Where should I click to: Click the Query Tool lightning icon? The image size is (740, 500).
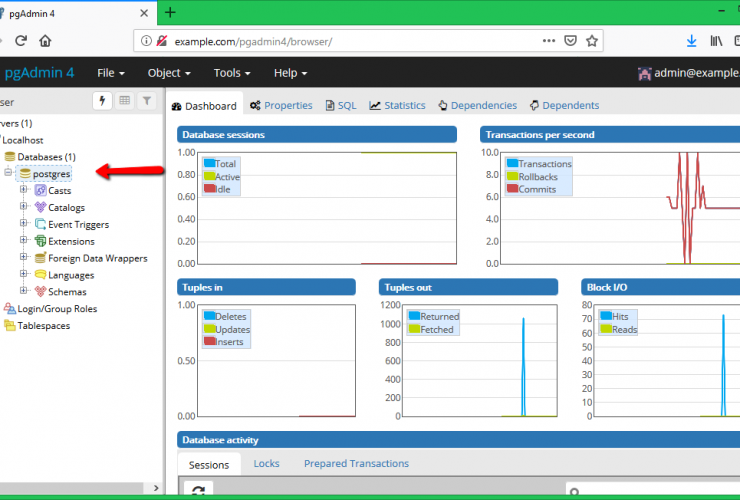pos(102,101)
